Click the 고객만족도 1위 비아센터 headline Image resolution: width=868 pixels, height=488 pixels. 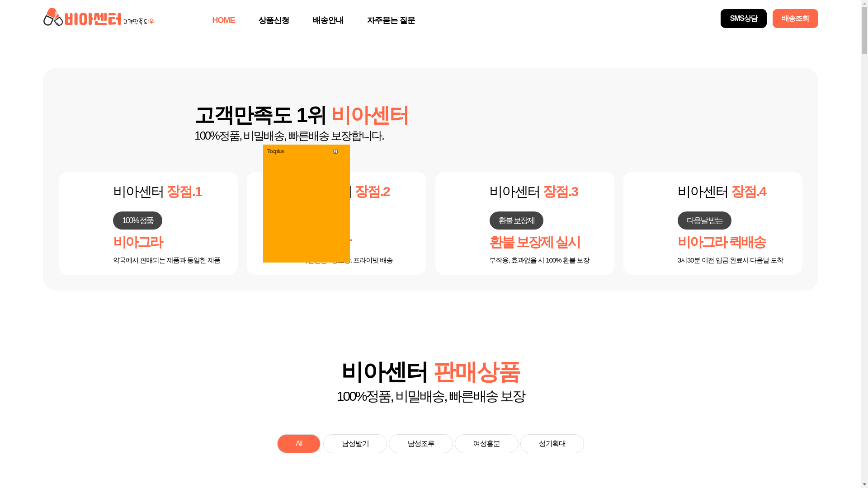point(302,115)
